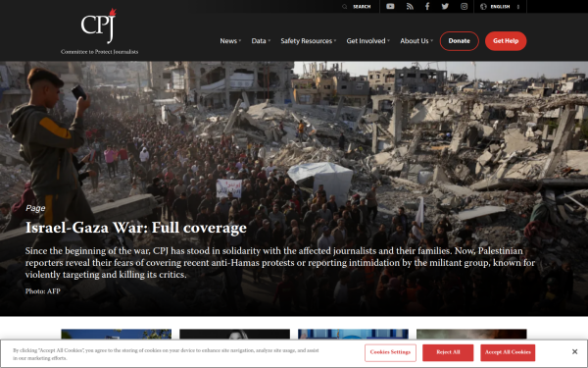Click the hero summary paragraph text
588x368 pixels.
tap(280, 262)
